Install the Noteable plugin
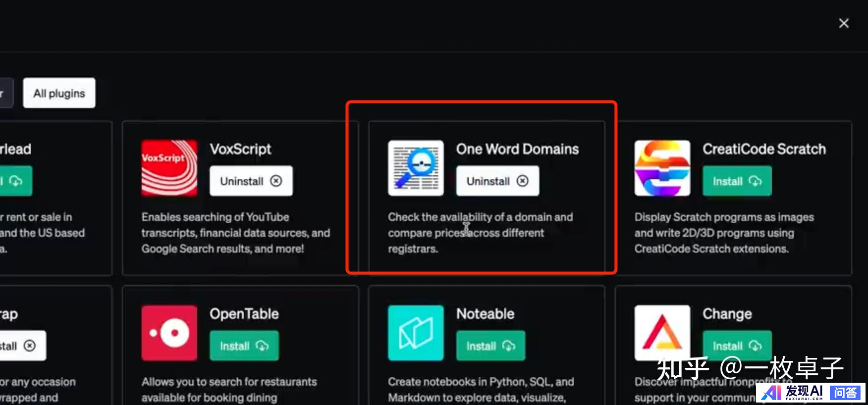The width and height of the screenshot is (868, 405). click(x=490, y=346)
